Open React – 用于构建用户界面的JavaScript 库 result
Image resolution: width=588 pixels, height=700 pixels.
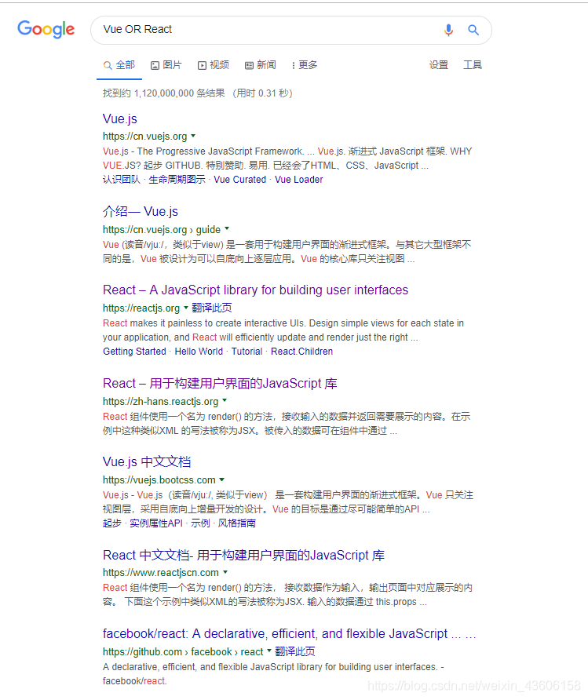coord(220,384)
